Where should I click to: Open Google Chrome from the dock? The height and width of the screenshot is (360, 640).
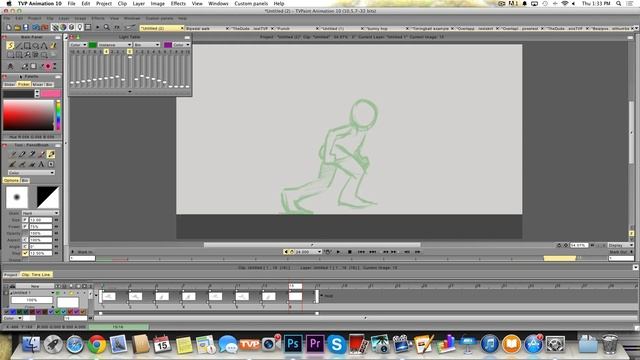coord(97,344)
